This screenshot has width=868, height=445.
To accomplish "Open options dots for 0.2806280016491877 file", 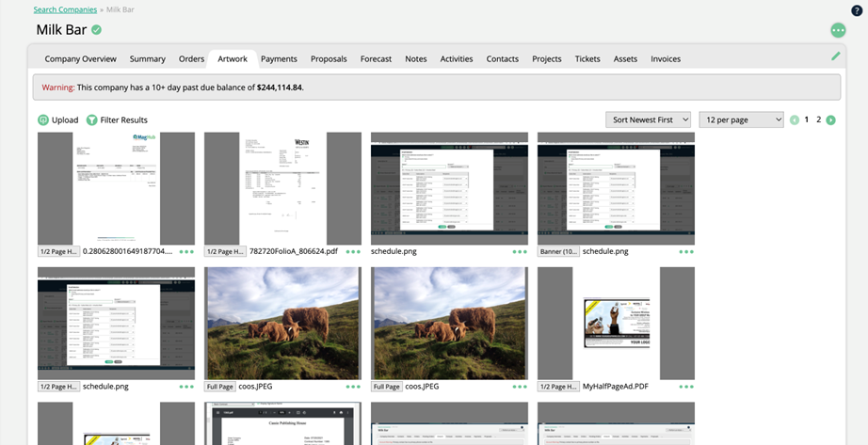I will coord(186,252).
